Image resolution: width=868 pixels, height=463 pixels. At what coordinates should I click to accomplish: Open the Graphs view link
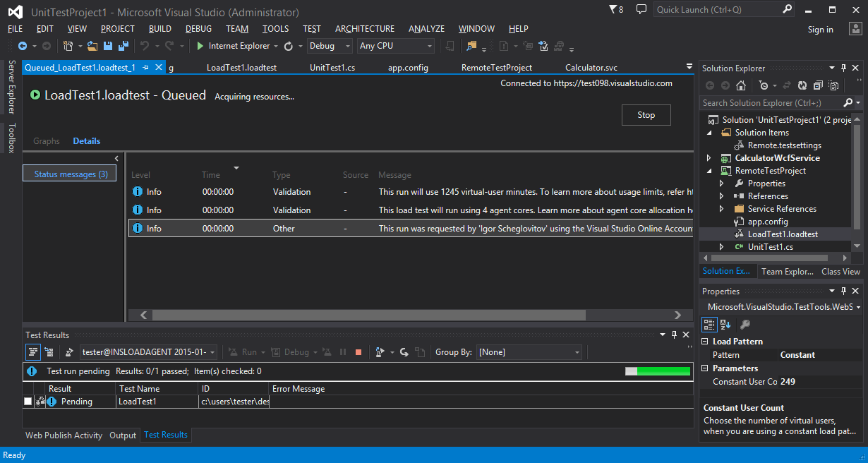[x=47, y=141]
